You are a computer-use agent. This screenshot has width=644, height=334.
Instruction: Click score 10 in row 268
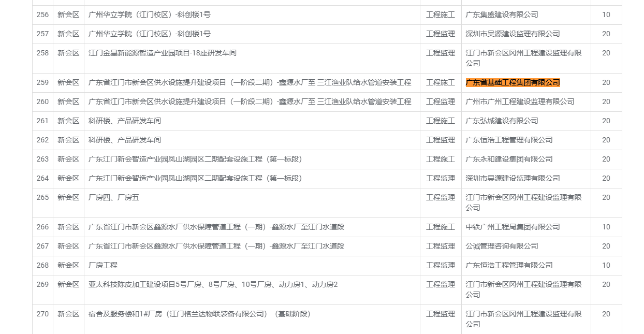pyautogui.click(x=606, y=265)
